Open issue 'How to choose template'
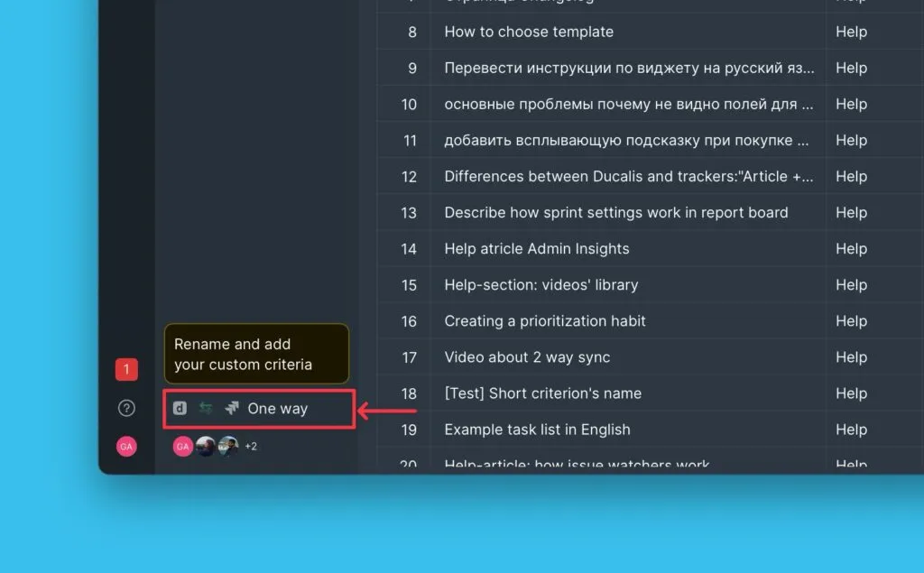The image size is (924, 573). [529, 32]
